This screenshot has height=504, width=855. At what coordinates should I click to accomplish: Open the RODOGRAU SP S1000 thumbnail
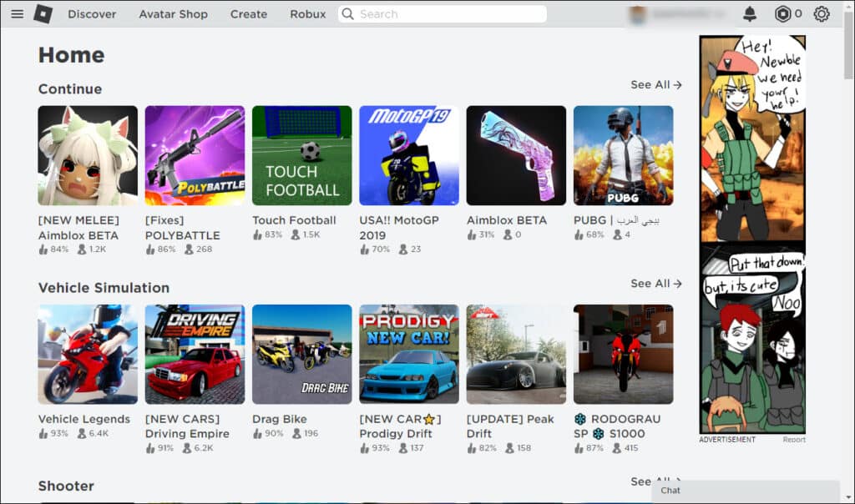pos(623,354)
